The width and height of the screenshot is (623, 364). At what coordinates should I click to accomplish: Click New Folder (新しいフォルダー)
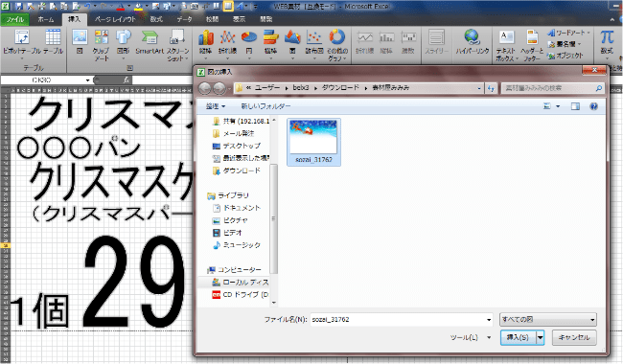click(x=265, y=106)
